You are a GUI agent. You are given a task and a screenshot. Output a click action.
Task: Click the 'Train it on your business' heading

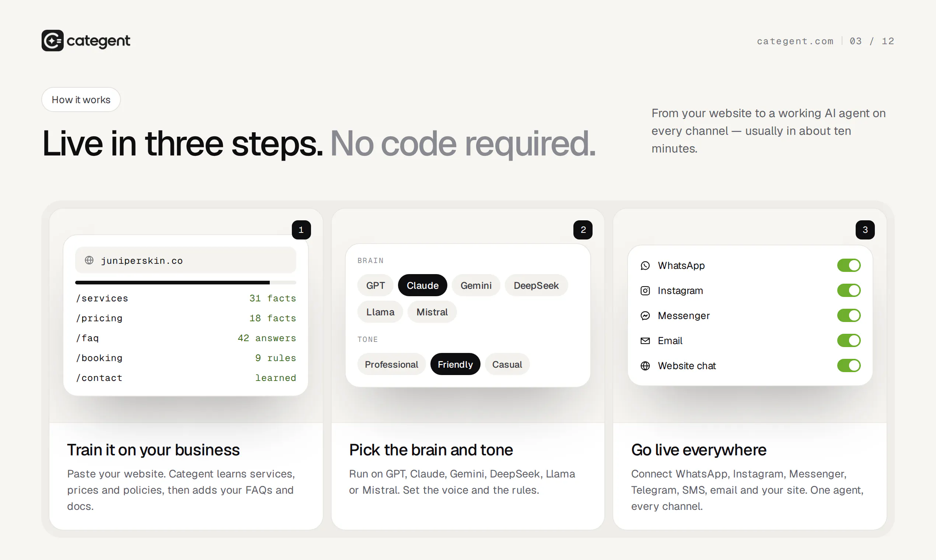[153, 450]
